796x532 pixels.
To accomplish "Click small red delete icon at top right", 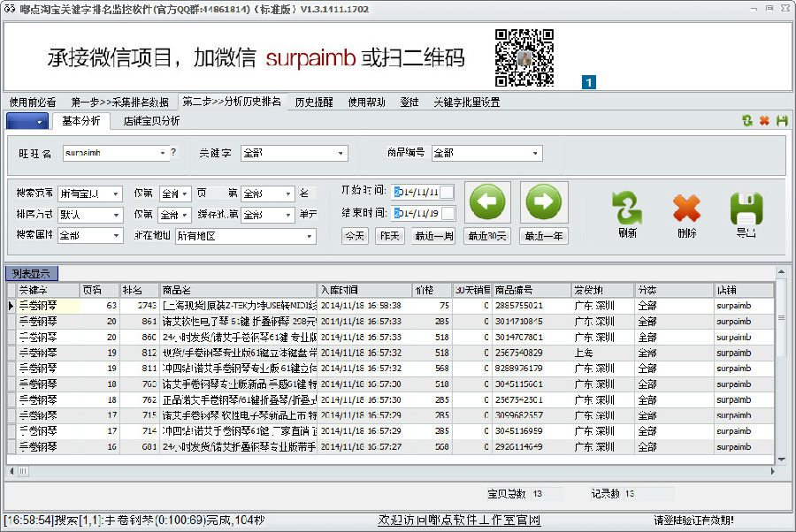I will 764,120.
